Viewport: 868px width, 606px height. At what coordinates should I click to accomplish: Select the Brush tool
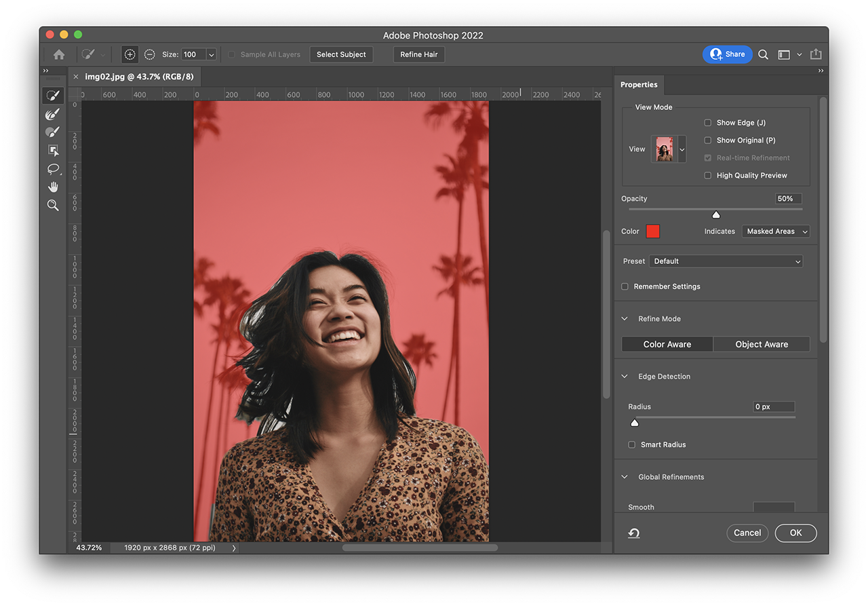point(53,132)
